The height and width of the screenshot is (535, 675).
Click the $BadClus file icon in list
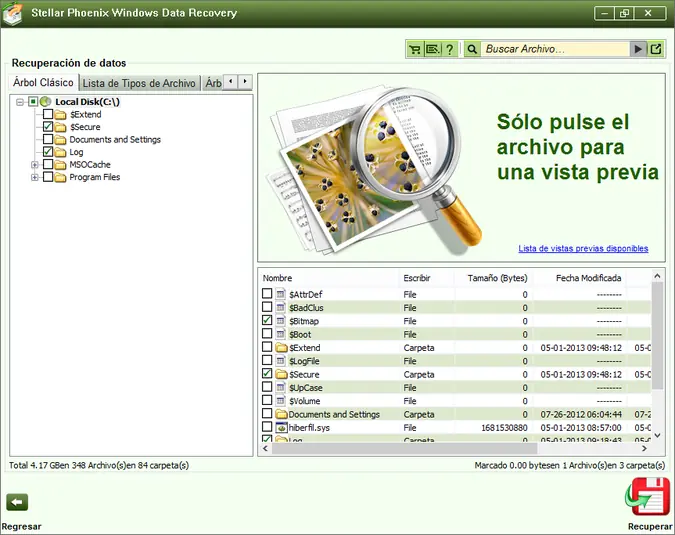point(281,307)
